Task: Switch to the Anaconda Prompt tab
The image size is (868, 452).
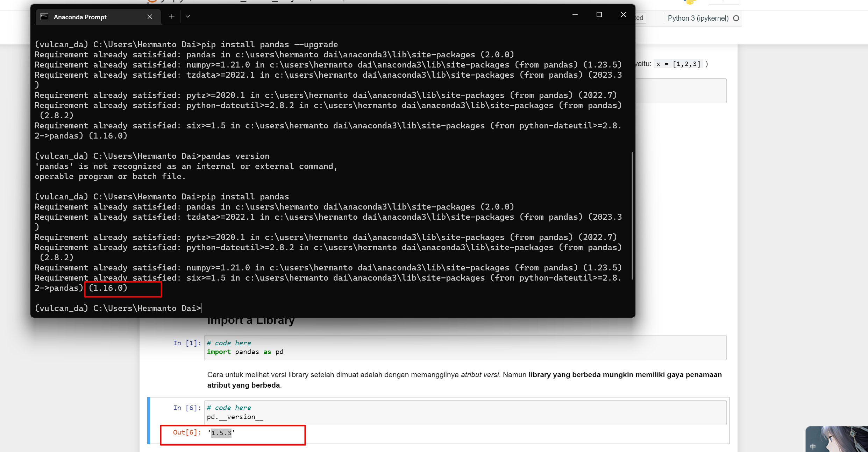Action: (x=80, y=17)
